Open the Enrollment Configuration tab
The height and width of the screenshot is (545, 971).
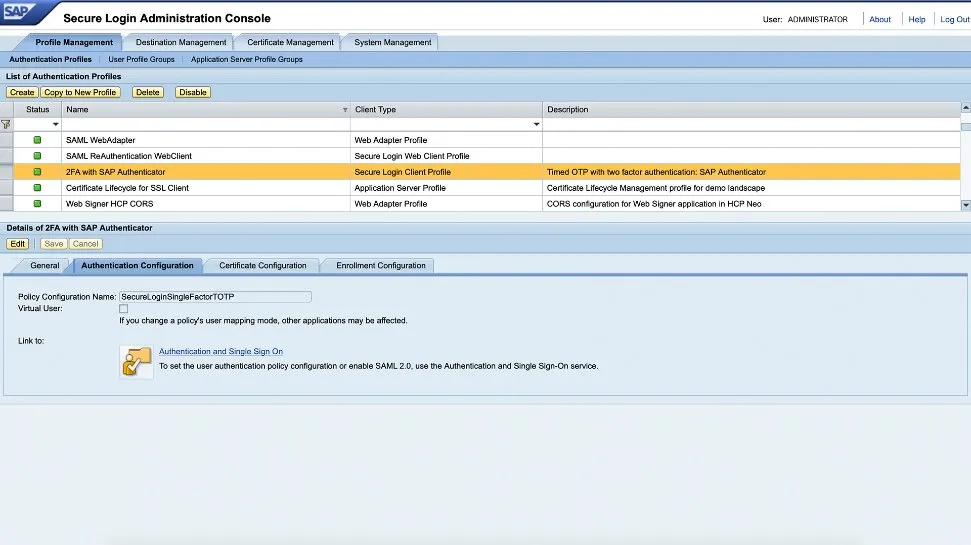pos(381,265)
